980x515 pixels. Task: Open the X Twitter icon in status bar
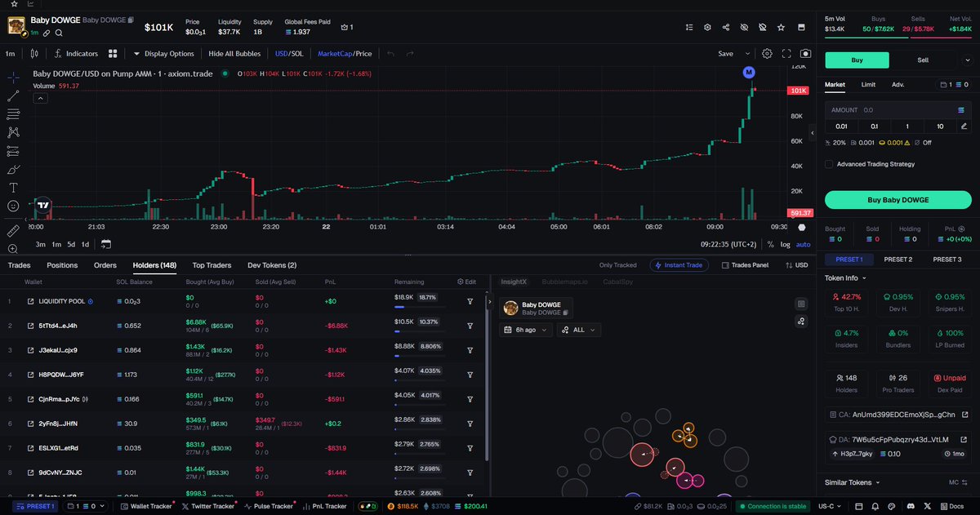[926, 506]
